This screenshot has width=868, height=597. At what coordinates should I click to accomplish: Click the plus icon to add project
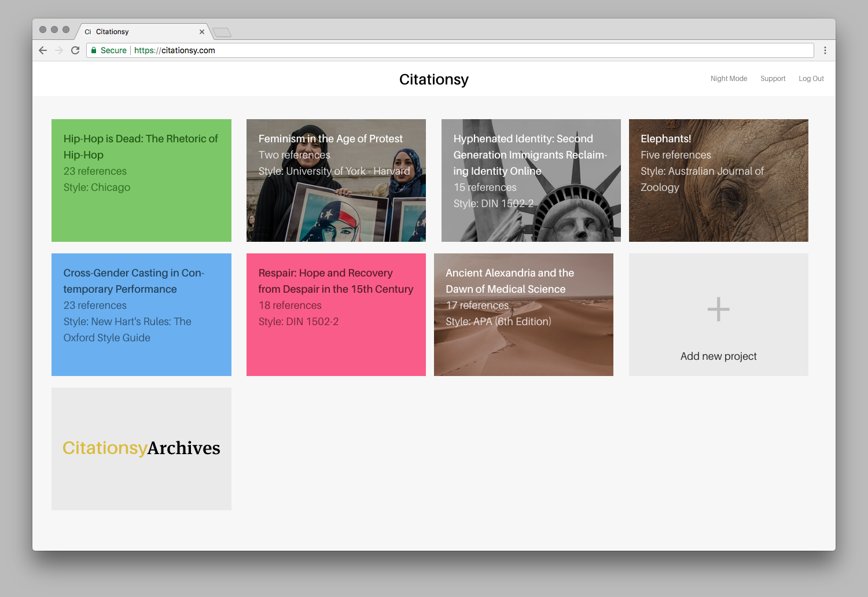[x=718, y=309]
